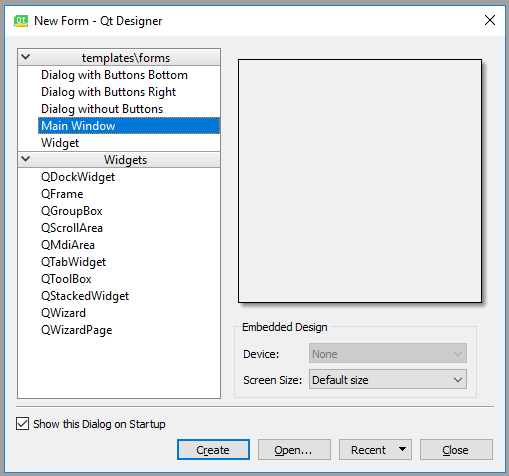509x476 pixels.
Task: Collapse the Widgets category
Action: click(x=26, y=159)
